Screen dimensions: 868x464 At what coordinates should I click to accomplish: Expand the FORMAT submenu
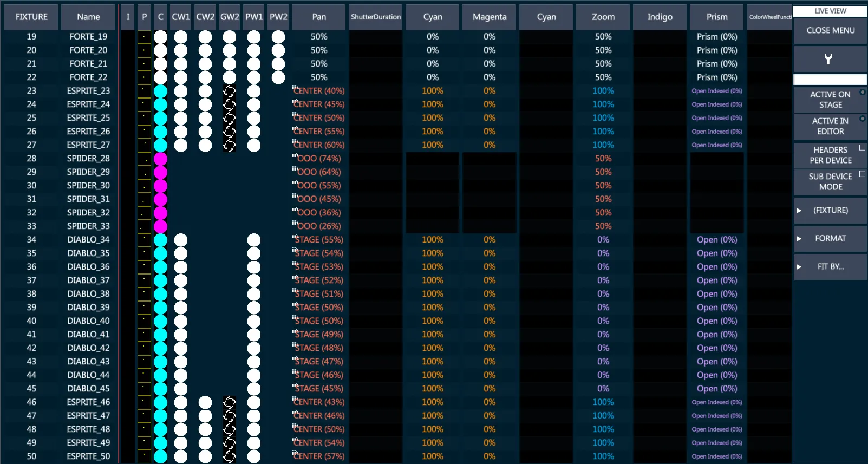[830, 238]
